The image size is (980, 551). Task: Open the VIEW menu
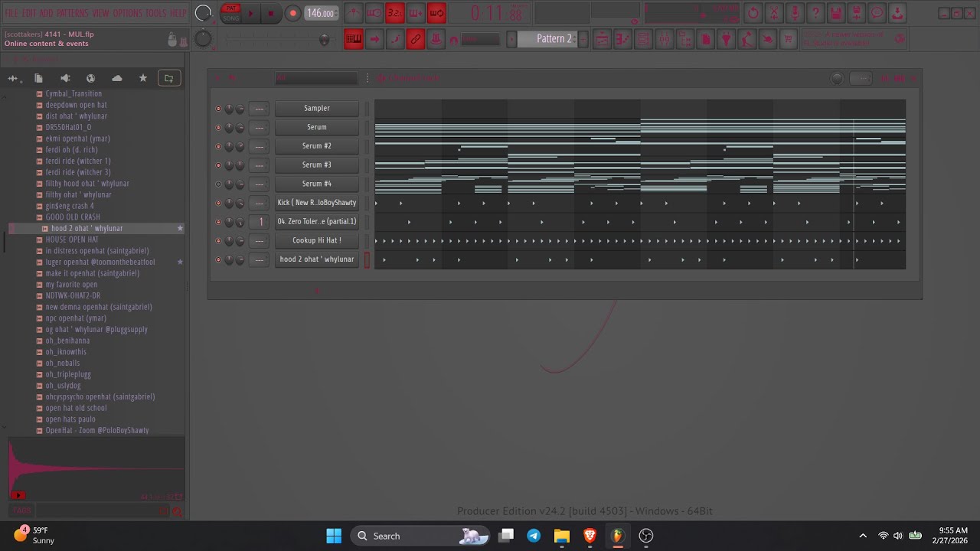[x=100, y=13]
